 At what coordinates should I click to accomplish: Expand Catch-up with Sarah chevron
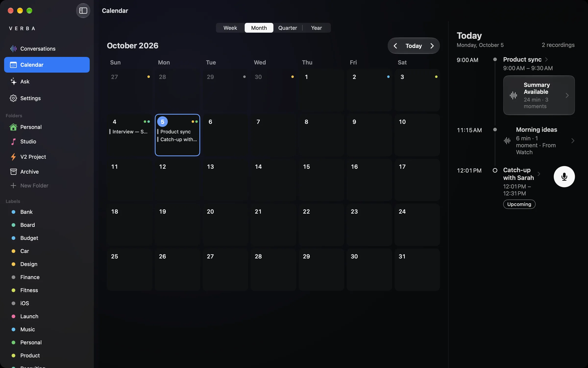coord(539,174)
